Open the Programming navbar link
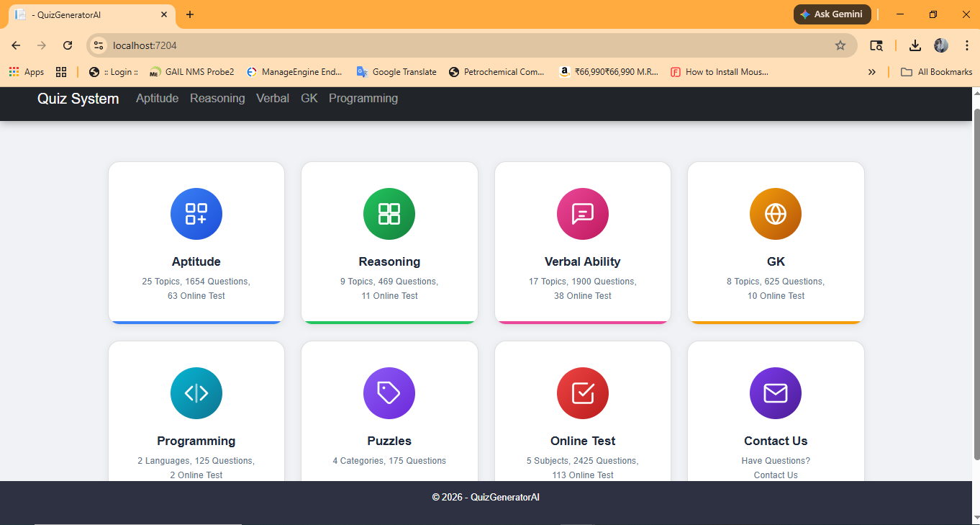The image size is (980, 525). pos(363,99)
